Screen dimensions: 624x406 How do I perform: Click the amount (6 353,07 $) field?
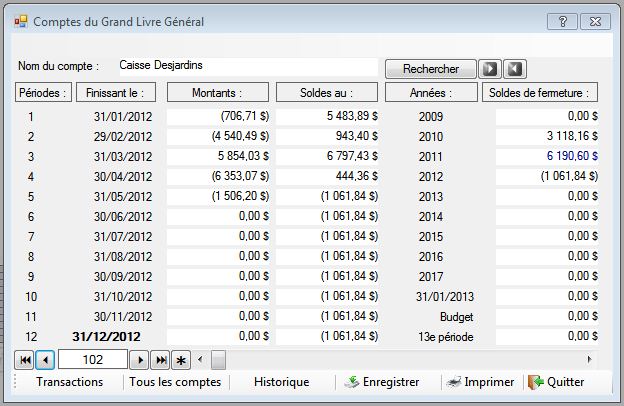218,176
